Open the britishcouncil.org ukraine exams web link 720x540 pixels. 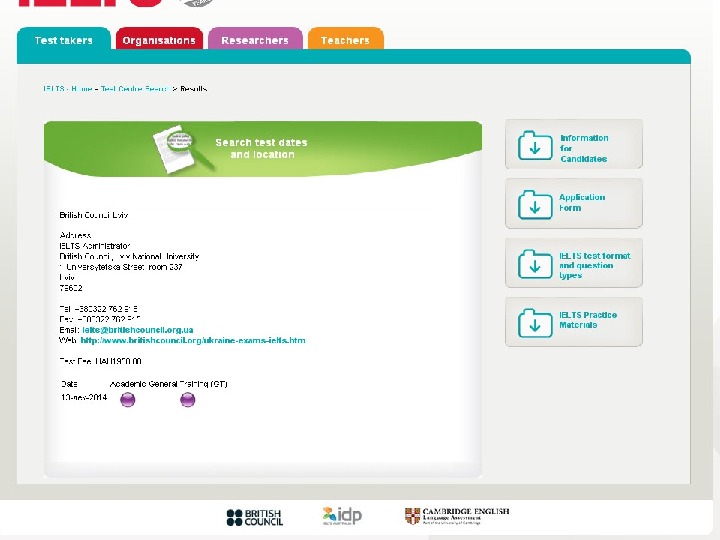(x=193, y=340)
